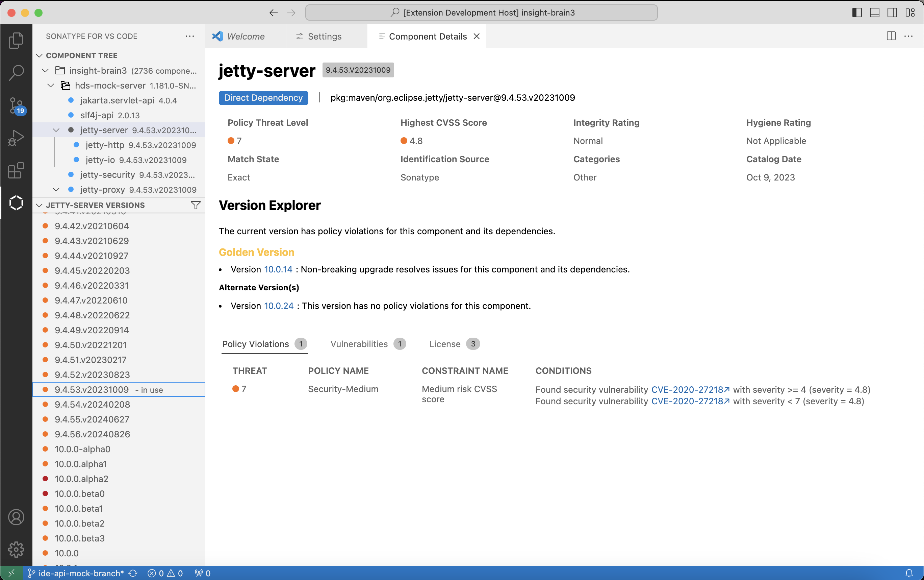Go back with the left arrow
Screen dimensions: 924x580
[273, 13]
